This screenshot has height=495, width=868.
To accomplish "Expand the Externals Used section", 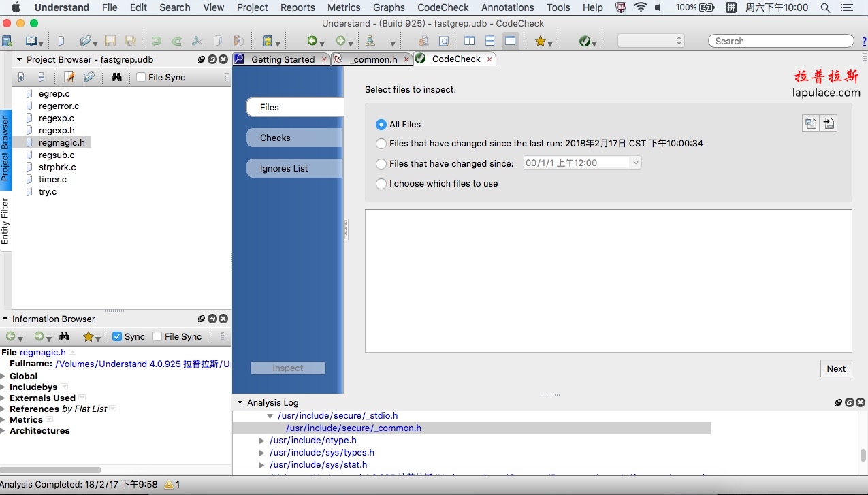I will pos(3,398).
